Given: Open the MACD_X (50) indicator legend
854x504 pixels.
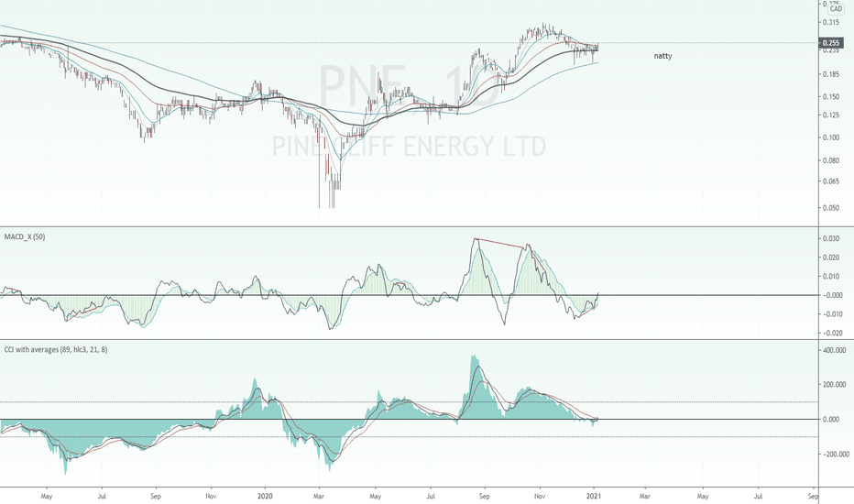Looking at the screenshot, I should coord(25,236).
